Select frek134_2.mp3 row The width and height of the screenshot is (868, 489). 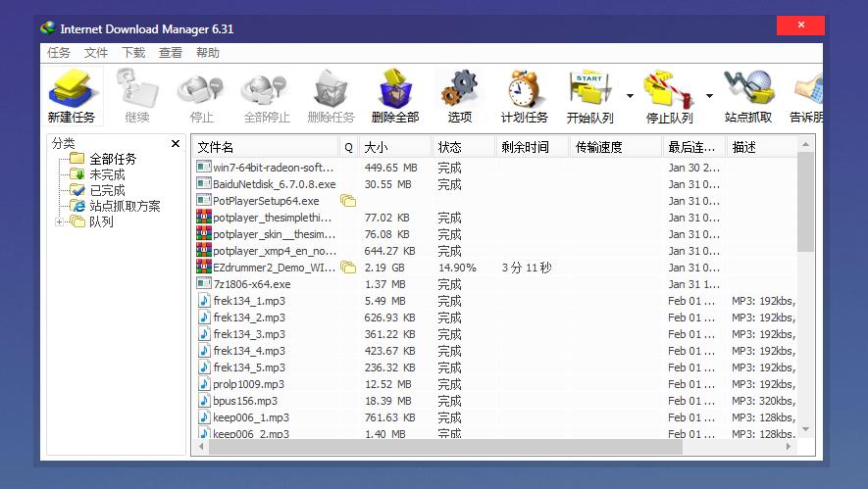tap(495, 318)
